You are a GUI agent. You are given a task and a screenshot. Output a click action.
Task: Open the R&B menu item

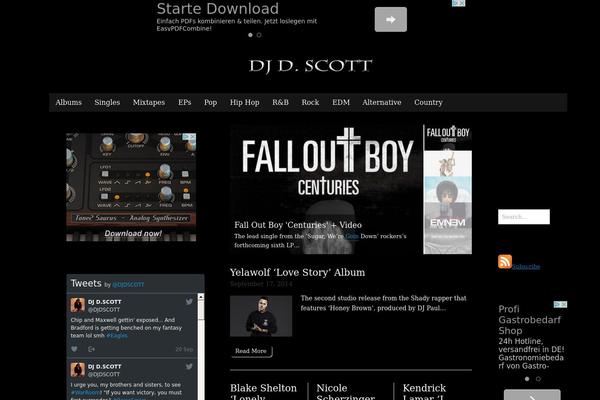point(280,102)
